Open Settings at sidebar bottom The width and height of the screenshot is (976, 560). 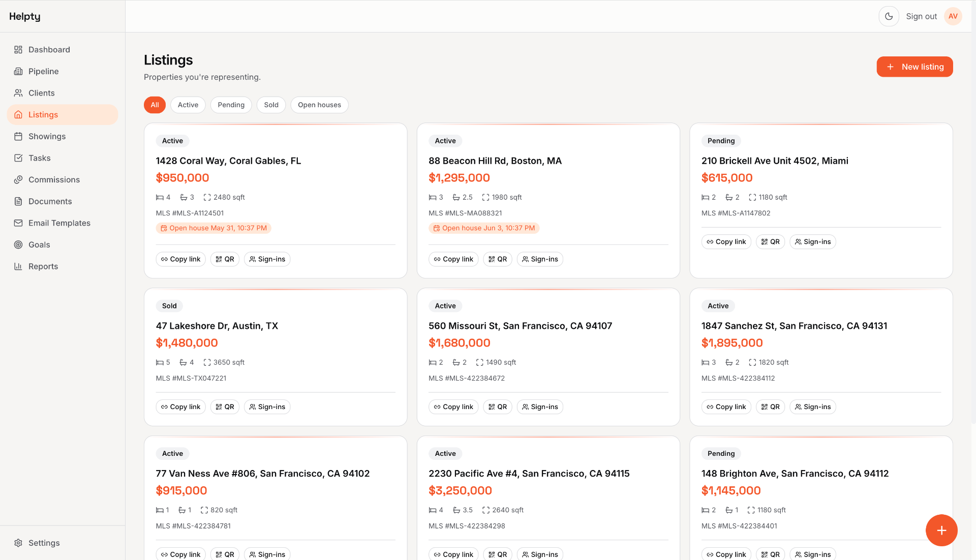tap(63, 543)
